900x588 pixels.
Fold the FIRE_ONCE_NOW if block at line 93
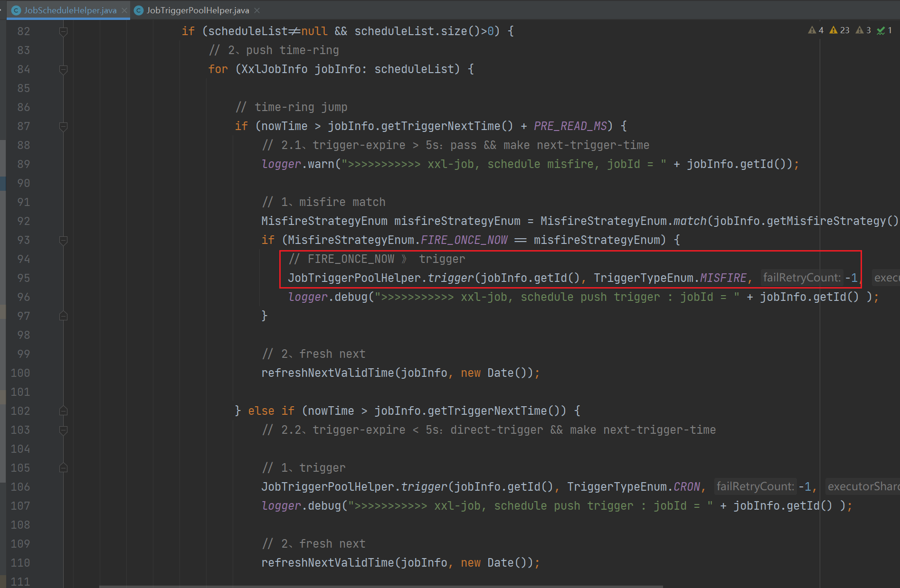(x=63, y=240)
